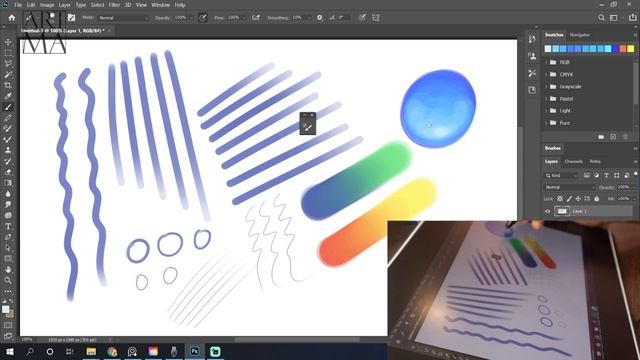The width and height of the screenshot is (640, 360).
Task: Select the Eraser tool
Action: [x=8, y=172]
